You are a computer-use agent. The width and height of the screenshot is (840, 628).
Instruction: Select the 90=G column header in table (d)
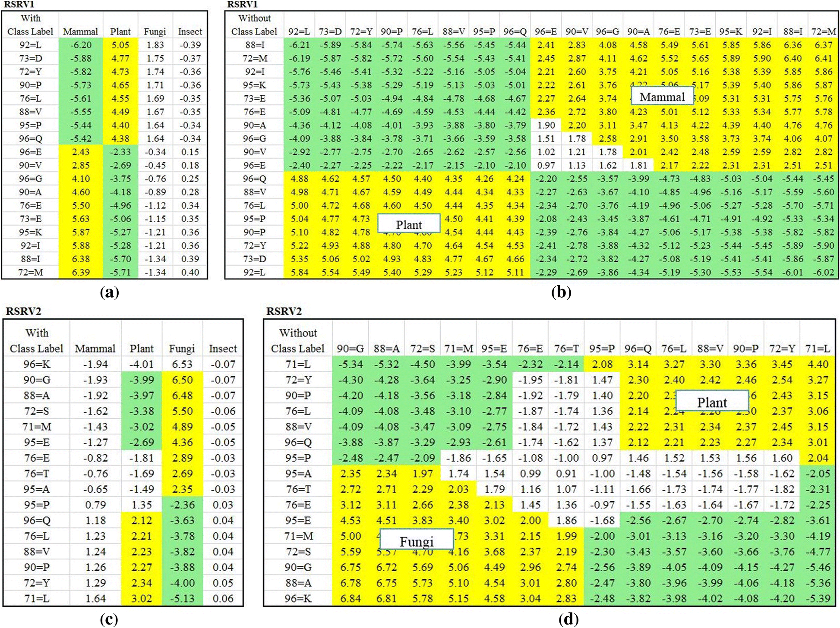click(x=351, y=348)
